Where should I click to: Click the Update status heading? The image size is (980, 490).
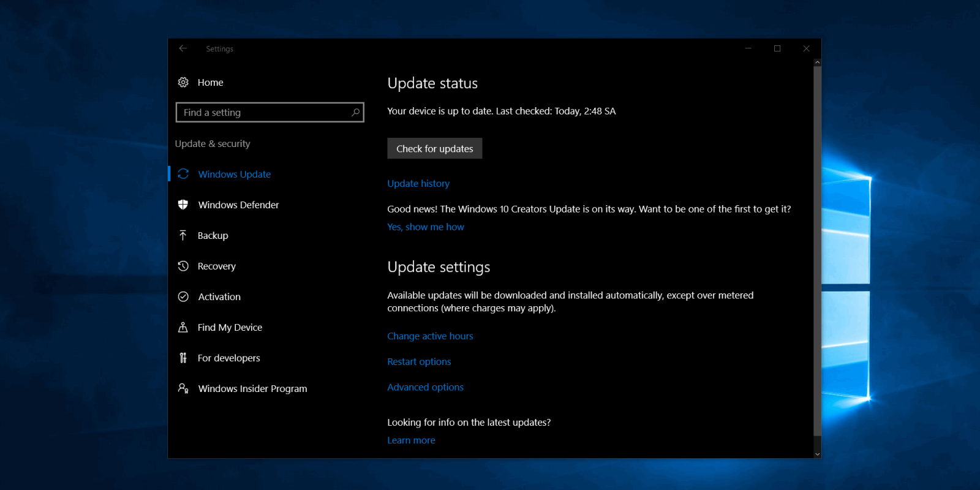point(432,83)
